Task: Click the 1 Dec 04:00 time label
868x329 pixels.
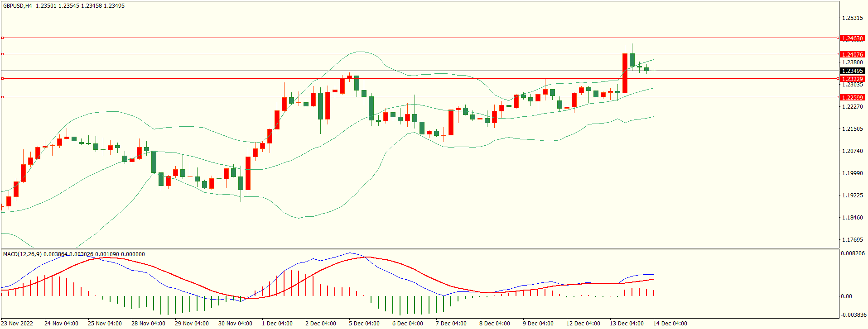Action: pos(277,323)
